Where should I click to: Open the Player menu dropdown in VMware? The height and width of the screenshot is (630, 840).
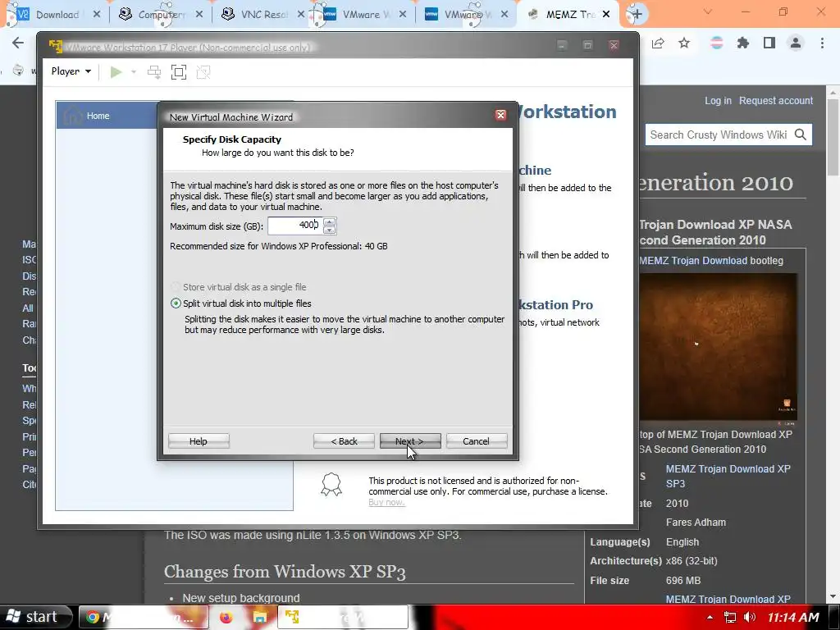click(71, 71)
